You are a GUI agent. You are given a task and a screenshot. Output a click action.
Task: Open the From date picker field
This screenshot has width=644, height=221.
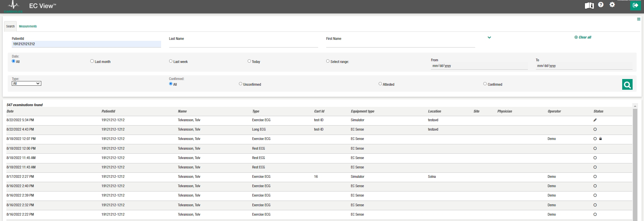point(479,66)
